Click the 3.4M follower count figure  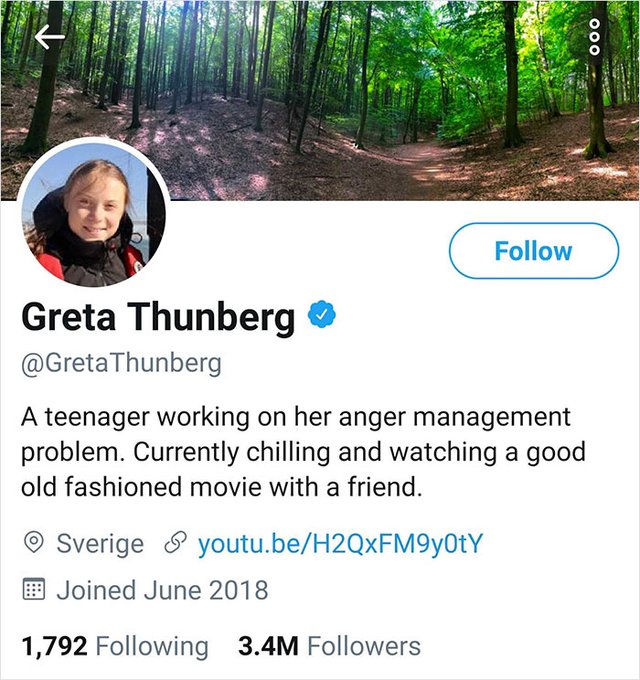coord(268,646)
